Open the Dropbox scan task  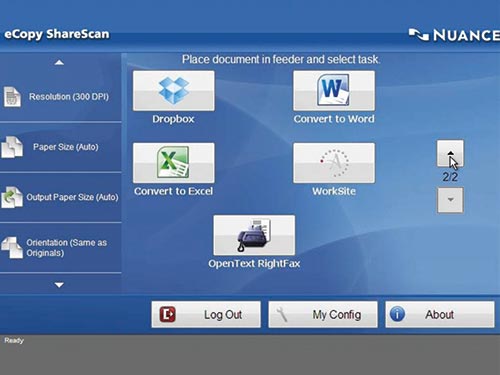pos(174,91)
